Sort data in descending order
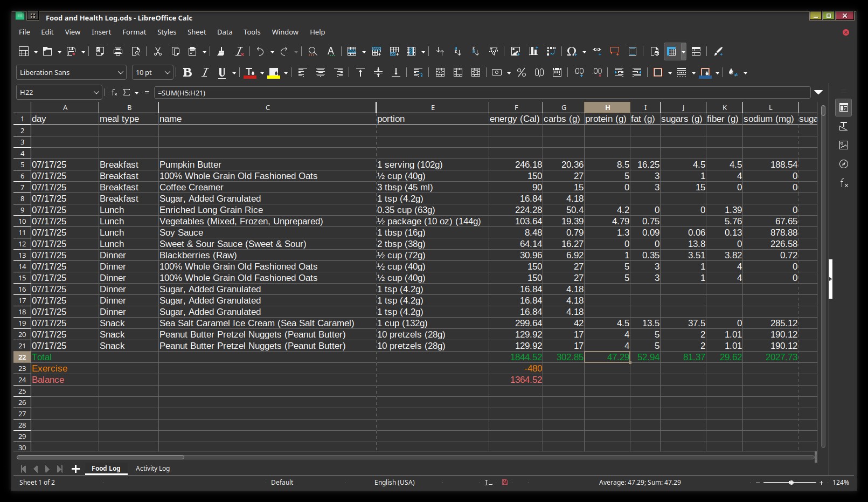 point(475,51)
